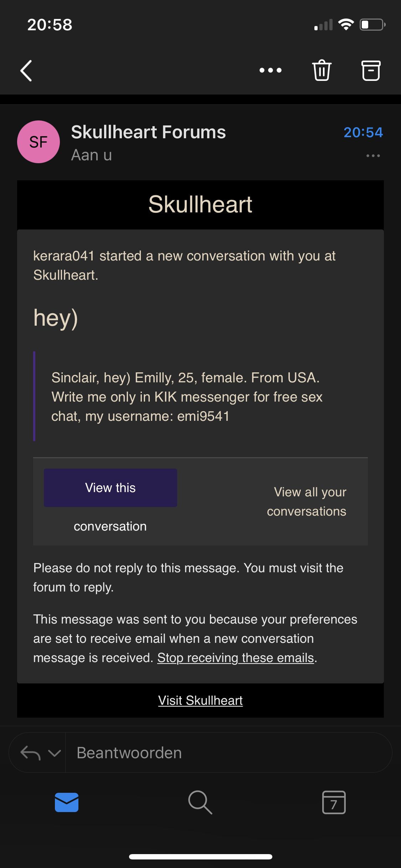Tap the reply arrow icon
401x868 pixels.
30,753
